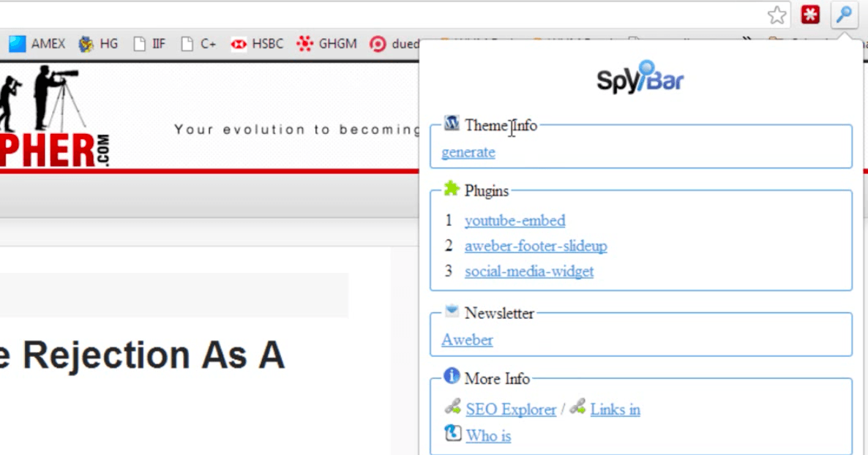The image size is (868, 455).
Task: Expand the bookmarks overflow chevron
Action: (747, 39)
